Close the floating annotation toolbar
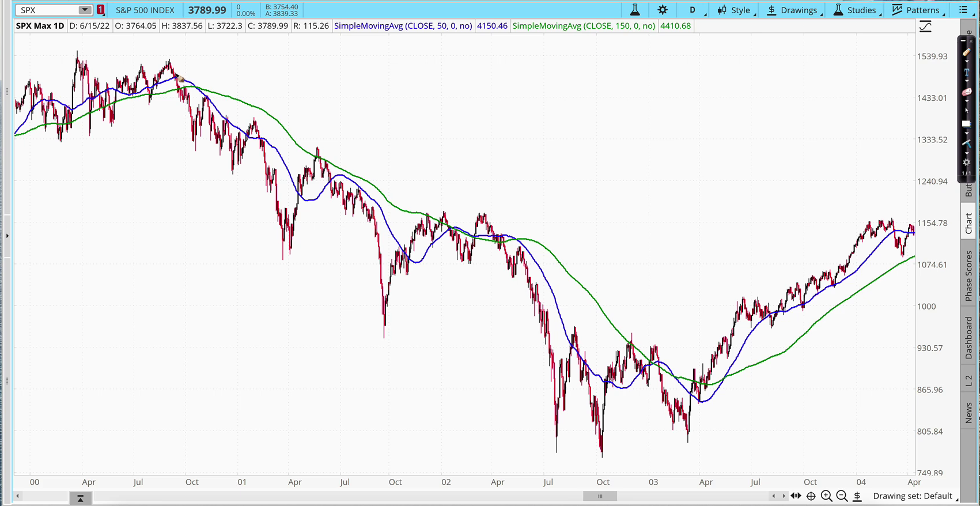Screen dimensions: 980x506 coord(971,41)
